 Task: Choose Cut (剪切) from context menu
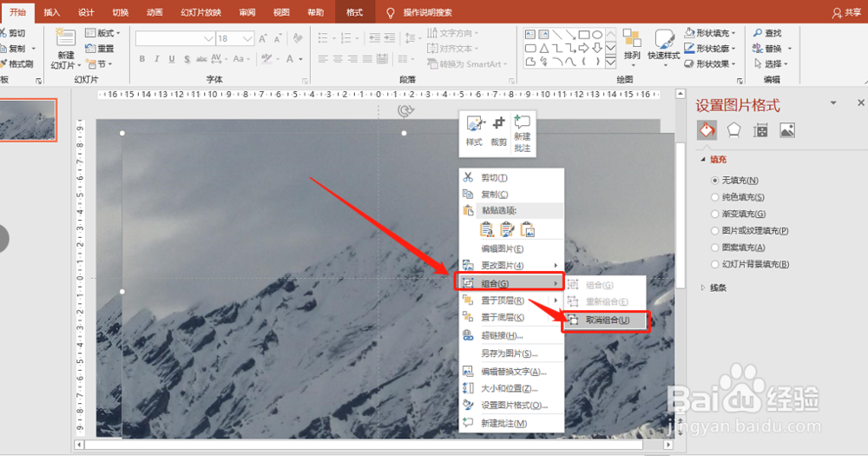pos(511,178)
